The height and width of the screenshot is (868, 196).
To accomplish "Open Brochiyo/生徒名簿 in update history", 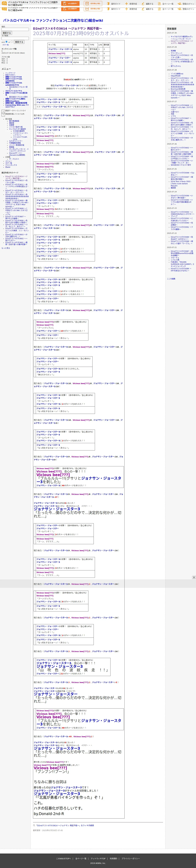I will pos(178,89).
